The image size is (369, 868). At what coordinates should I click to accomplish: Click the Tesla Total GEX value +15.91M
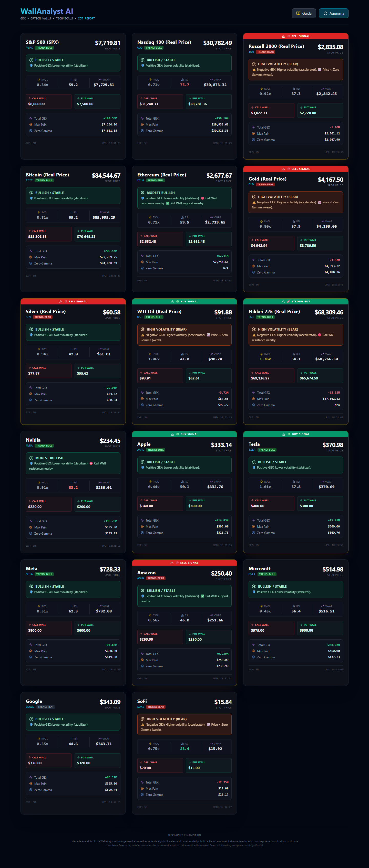[x=334, y=521]
